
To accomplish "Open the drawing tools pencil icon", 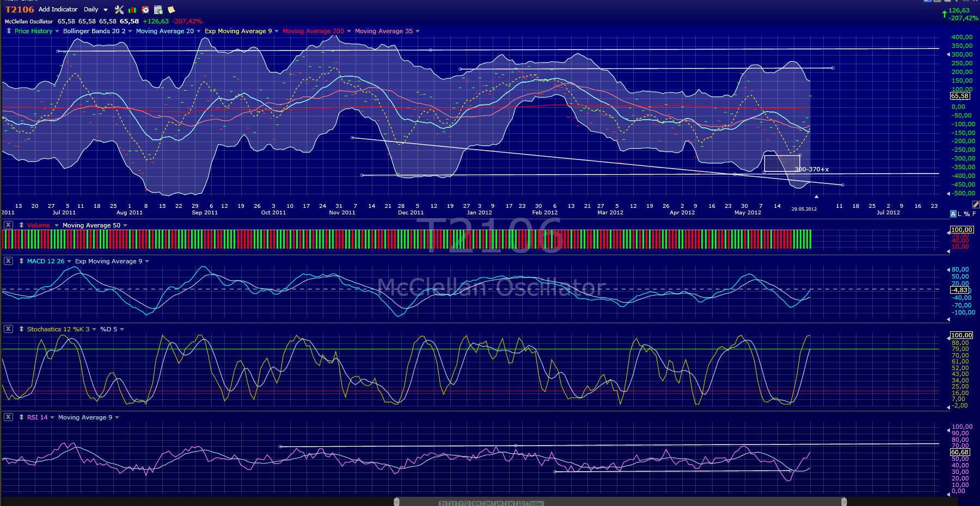I will pos(976,205).
